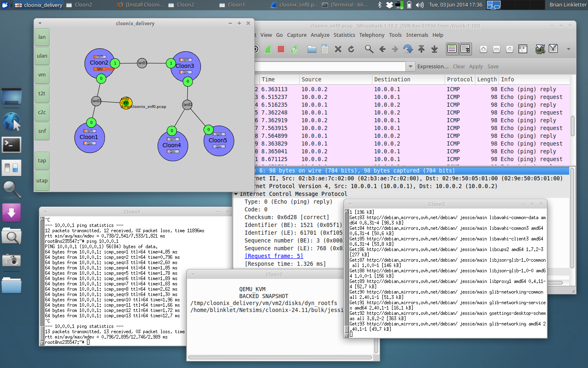Edit capture filters icon in Wireshark

pos(540,49)
